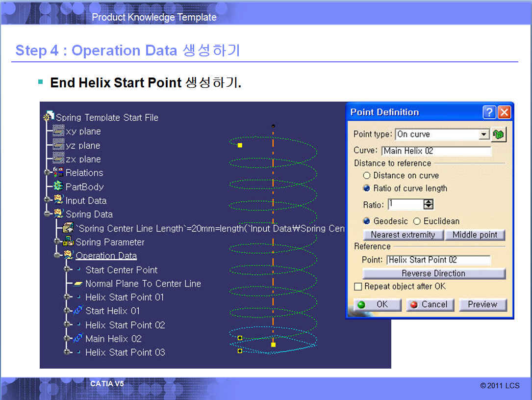Click the Curve input field
The height and width of the screenshot is (400, 532).
(x=436, y=151)
